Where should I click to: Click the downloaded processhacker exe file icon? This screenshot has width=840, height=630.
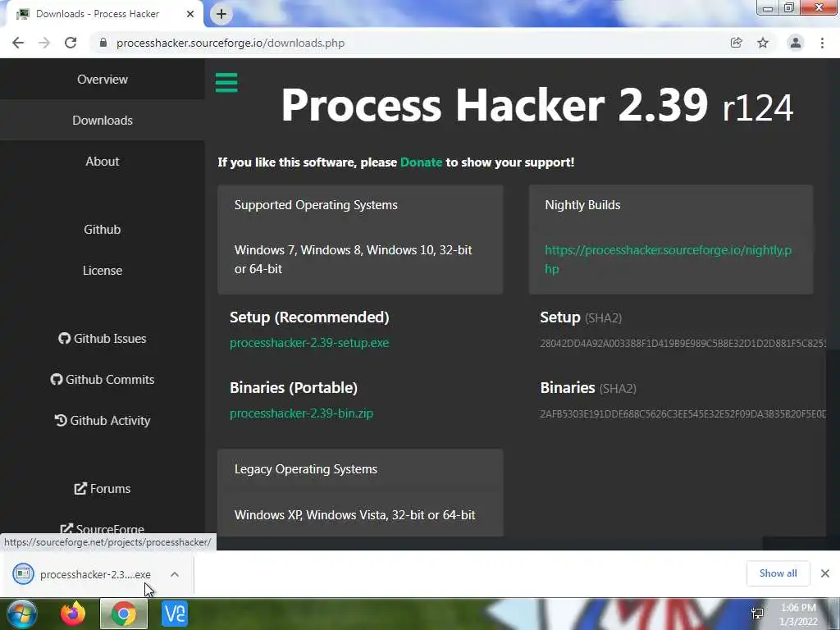click(23, 573)
